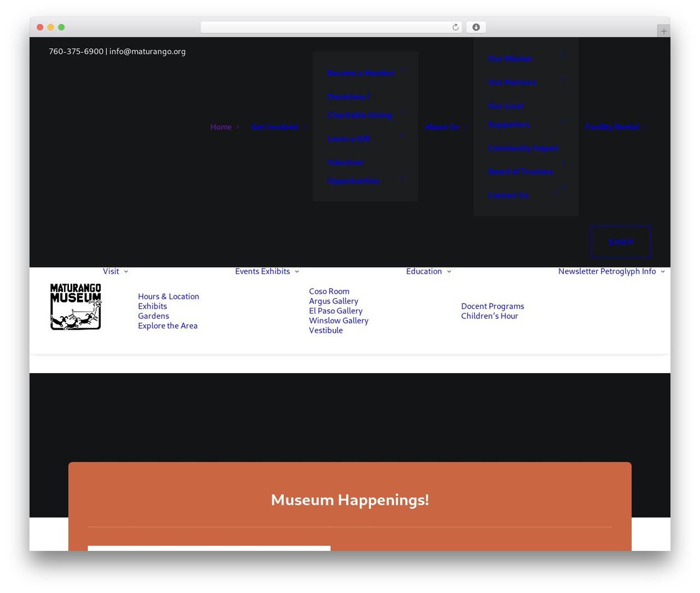Open Exhibits link under Visit
Screen dimensions: 700x593
click(153, 306)
